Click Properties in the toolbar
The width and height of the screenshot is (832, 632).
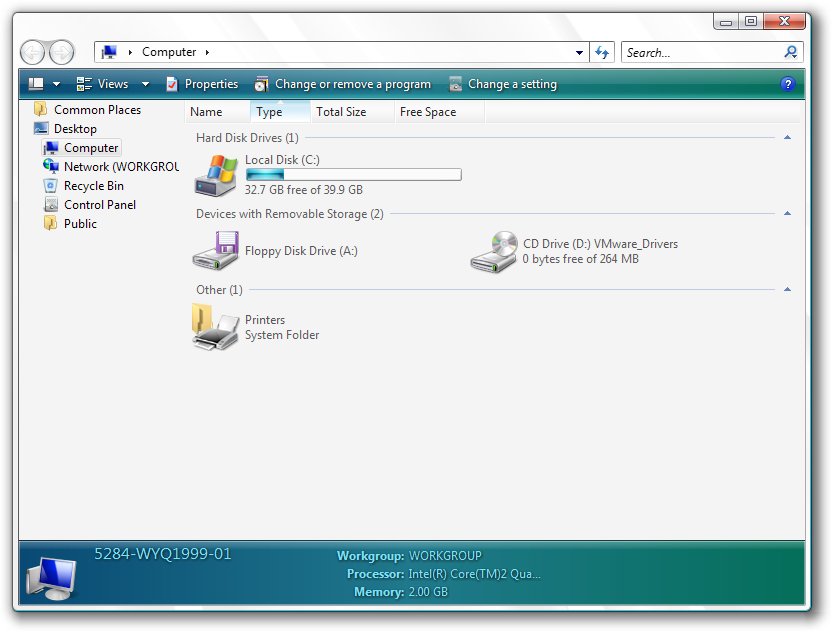[202, 84]
